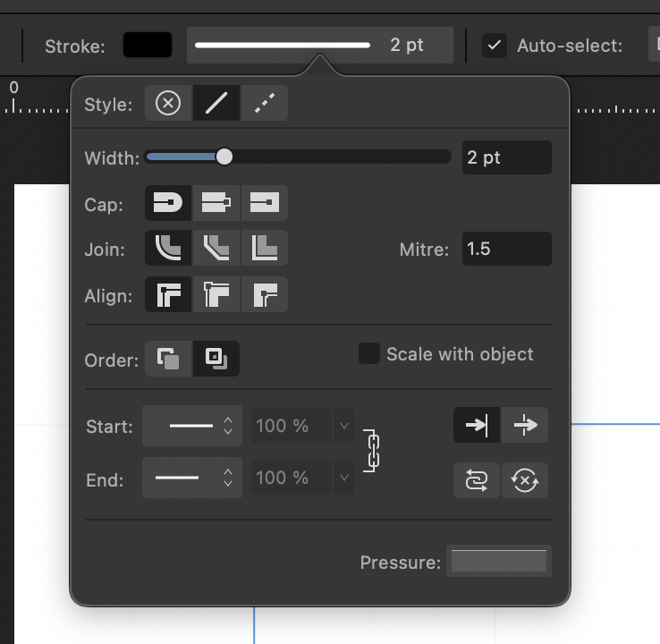This screenshot has height=644, width=660.
Task: Open the Pressure profile box
Action: 499,561
